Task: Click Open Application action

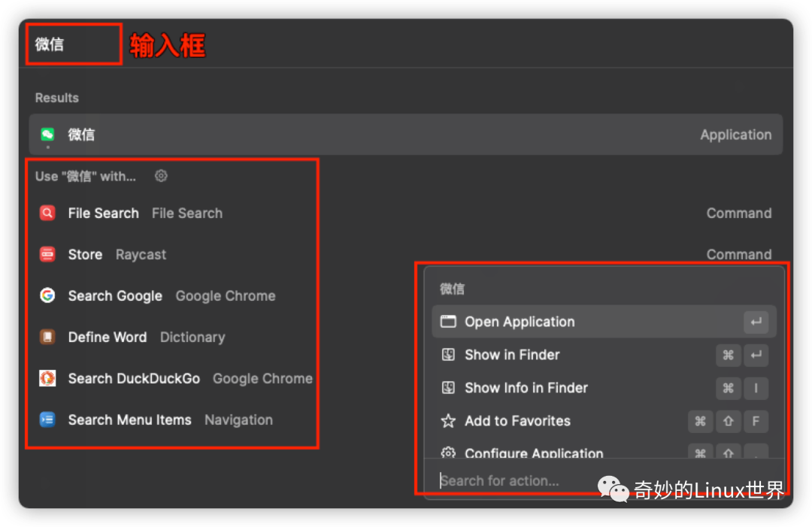Action: tap(604, 322)
